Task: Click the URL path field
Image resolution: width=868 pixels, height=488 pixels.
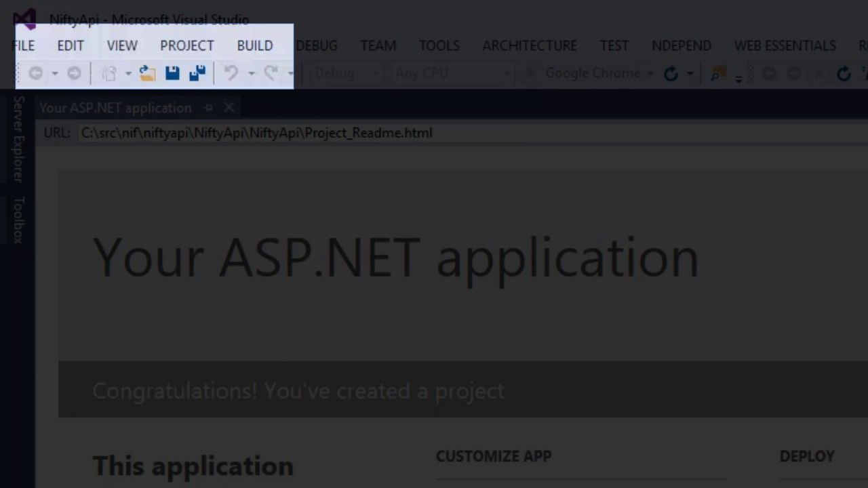Action: [x=256, y=133]
